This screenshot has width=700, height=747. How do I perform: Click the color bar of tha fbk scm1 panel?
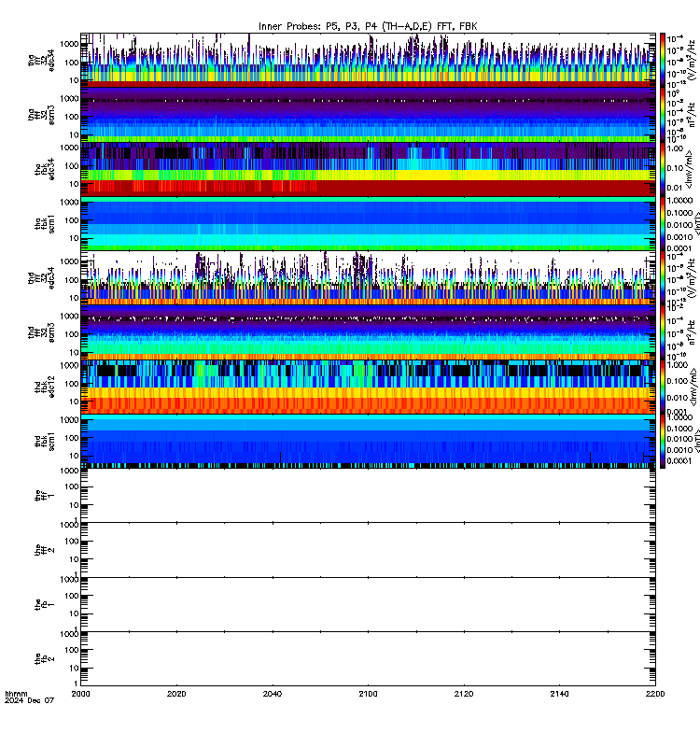(x=663, y=223)
